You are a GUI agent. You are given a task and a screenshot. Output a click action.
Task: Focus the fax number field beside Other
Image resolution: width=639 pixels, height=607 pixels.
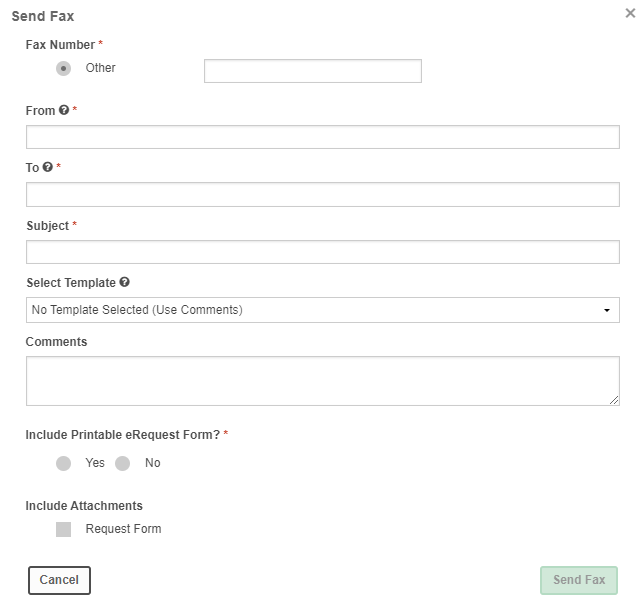(x=313, y=71)
